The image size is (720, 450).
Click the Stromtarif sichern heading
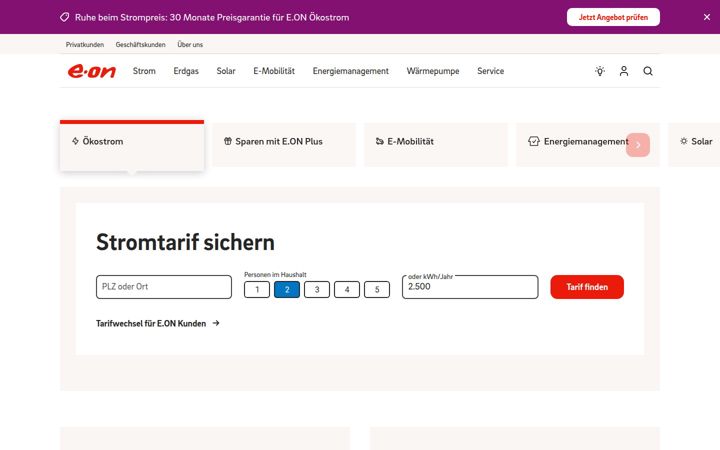[x=185, y=242]
